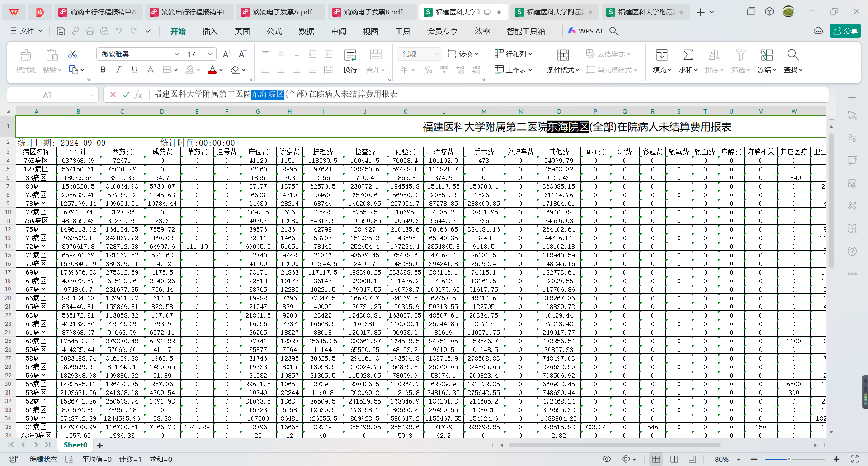Click the Name Box showing A1
This screenshot has height=466, width=868.
tap(52, 95)
